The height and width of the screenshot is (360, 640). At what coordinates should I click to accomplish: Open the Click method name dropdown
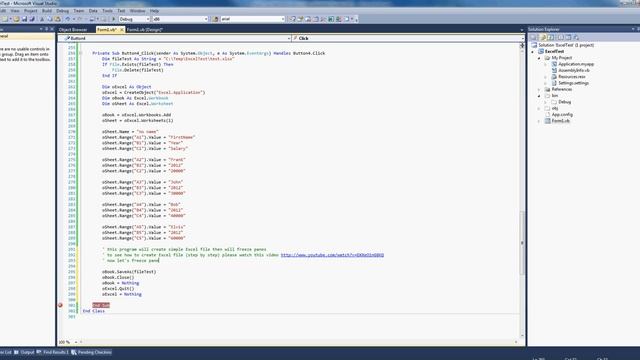[522, 38]
